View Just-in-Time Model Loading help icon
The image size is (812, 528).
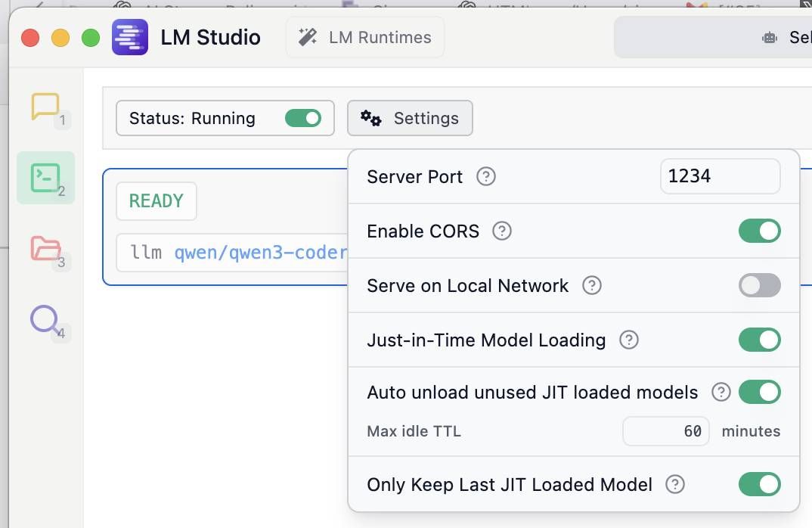click(628, 340)
